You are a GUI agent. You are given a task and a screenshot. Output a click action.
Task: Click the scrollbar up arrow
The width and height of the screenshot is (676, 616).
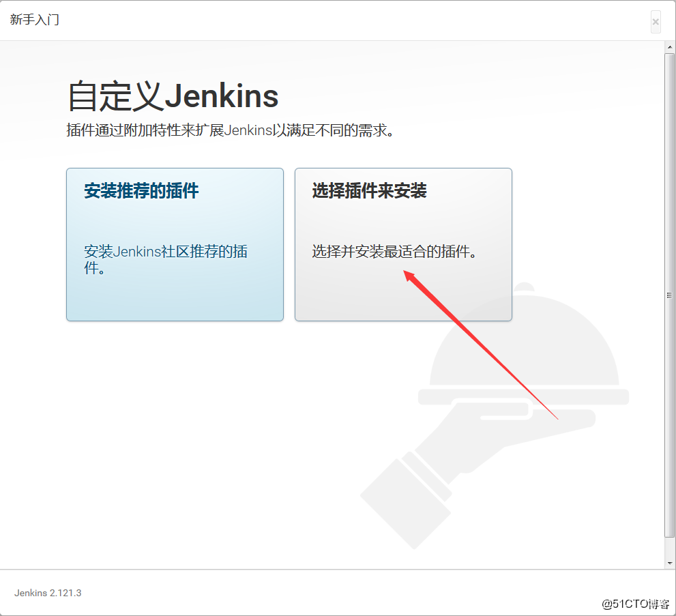(670, 46)
